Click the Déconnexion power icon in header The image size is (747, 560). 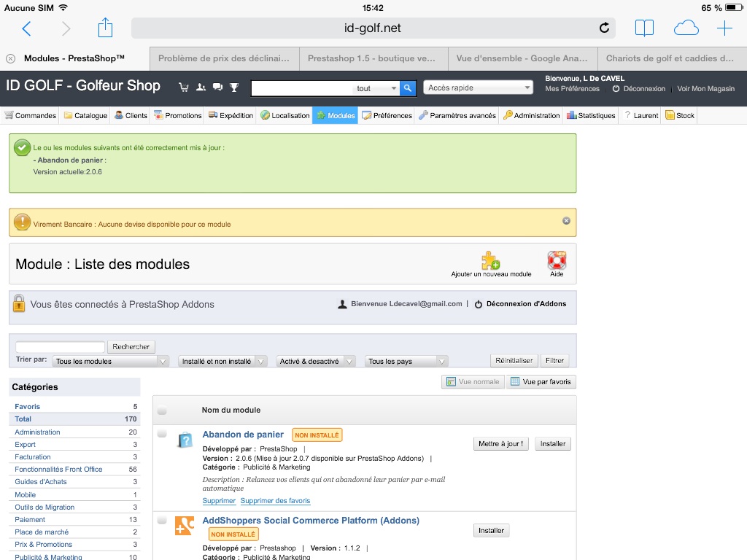(616, 88)
